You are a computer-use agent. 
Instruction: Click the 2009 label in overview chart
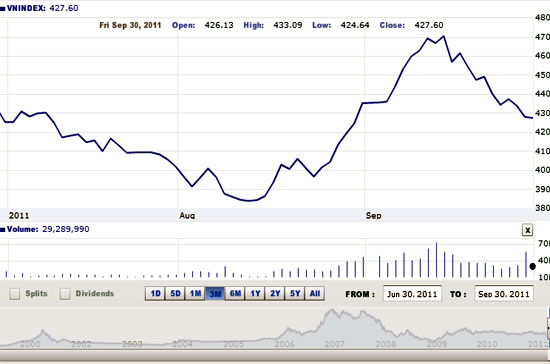coord(436,344)
